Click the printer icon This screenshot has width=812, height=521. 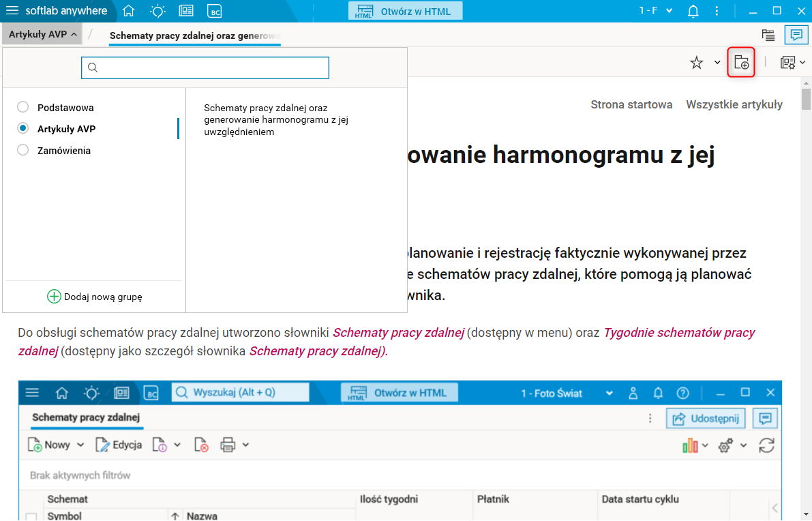click(x=228, y=445)
